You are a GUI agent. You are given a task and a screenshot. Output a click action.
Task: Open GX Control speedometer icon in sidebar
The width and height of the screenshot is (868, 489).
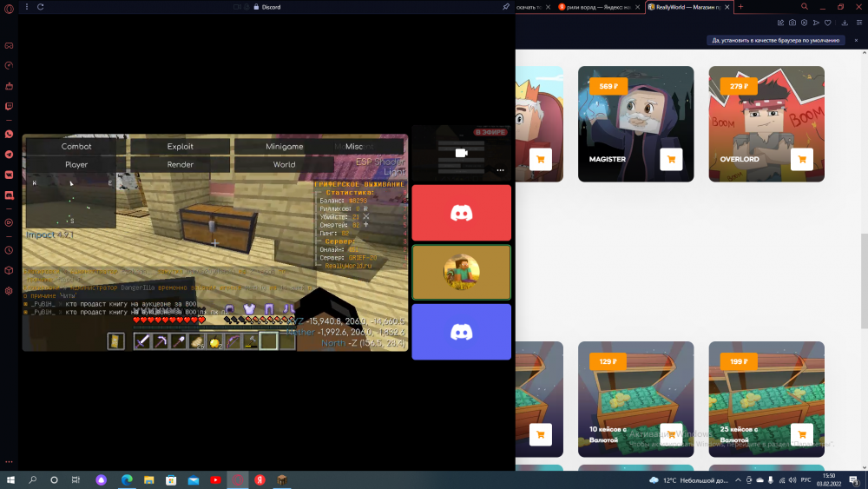(9, 65)
